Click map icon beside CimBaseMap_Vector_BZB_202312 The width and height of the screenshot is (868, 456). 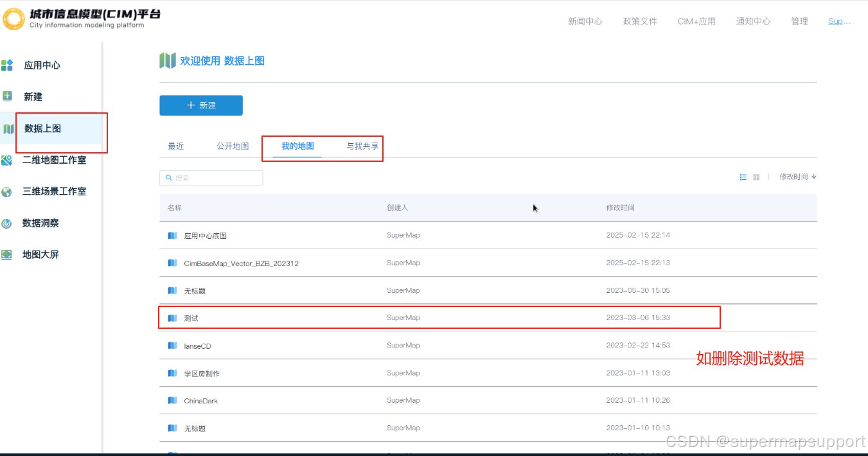(172, 263)
